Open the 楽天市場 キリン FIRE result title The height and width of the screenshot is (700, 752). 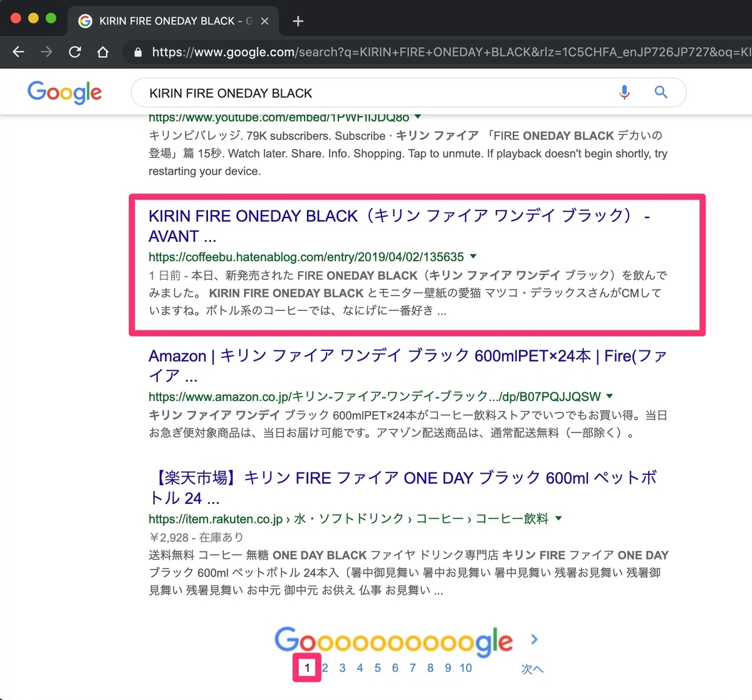point(403,488)
